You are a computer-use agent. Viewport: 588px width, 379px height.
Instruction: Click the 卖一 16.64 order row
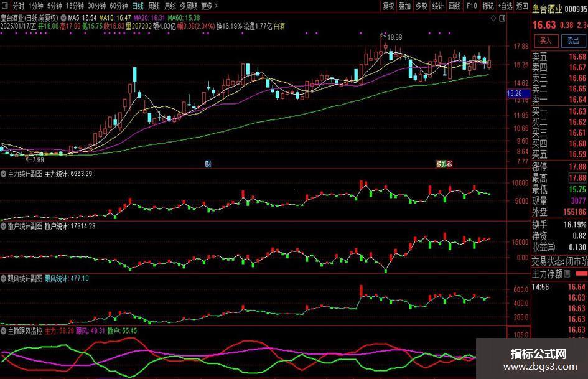[x=559, y=100]
